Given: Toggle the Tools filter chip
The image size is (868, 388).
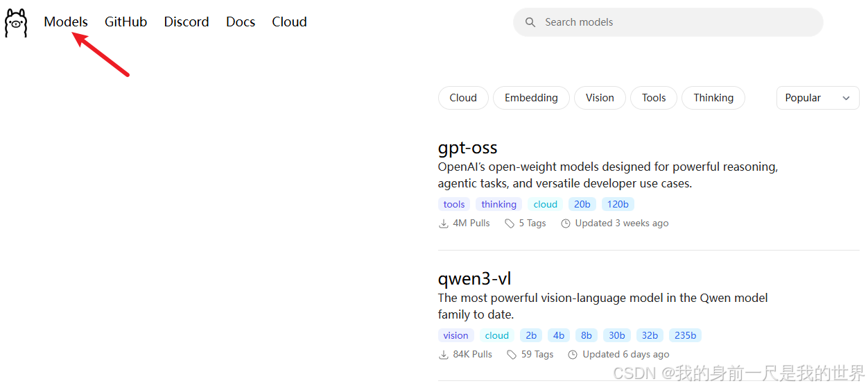Looking at the screenshot, I should pyautogui.click(x=654, y=98).
